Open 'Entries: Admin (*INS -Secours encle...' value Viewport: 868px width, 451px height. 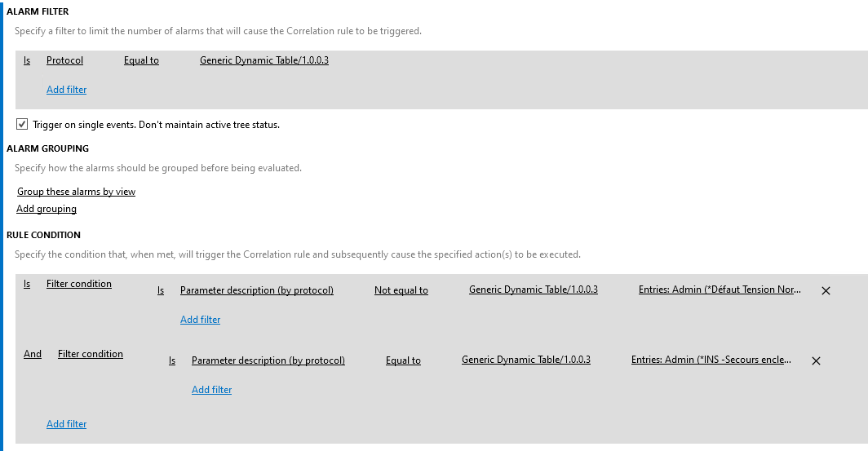(x=711, y=360)
